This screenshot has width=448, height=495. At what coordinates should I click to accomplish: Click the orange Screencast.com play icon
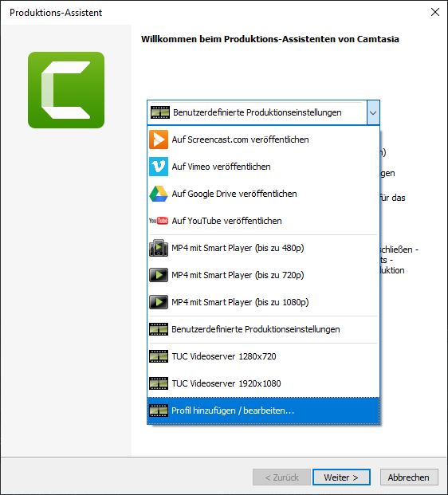(159, 139)
